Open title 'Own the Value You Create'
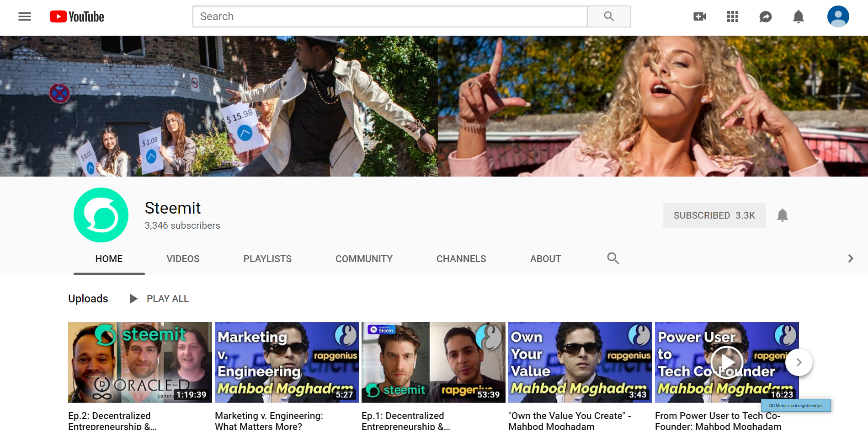 (570, 421)
